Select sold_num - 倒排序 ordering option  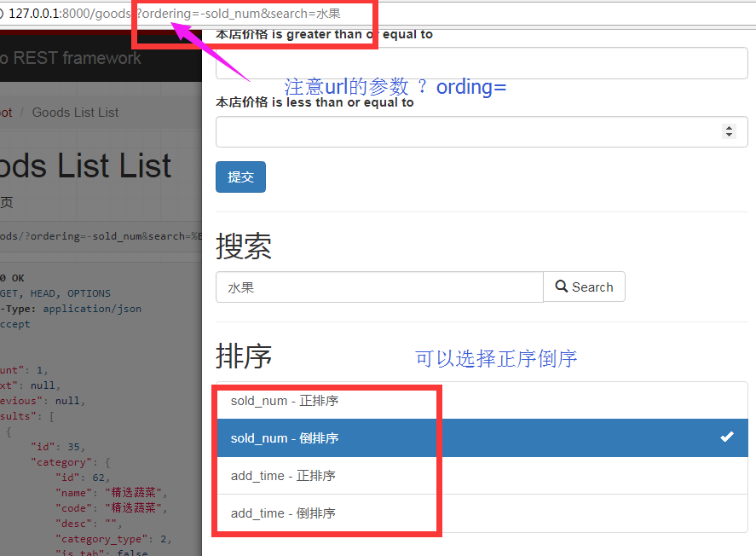[x=285, y=438]
